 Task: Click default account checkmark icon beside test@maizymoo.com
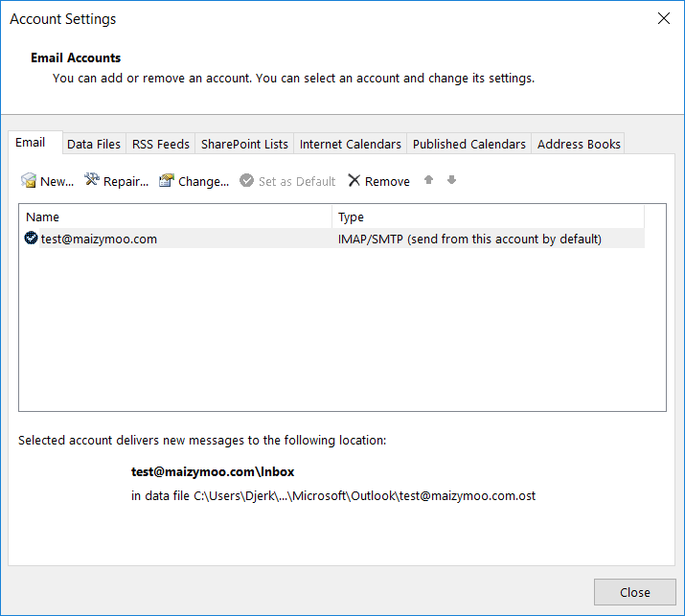pos(32,239)
